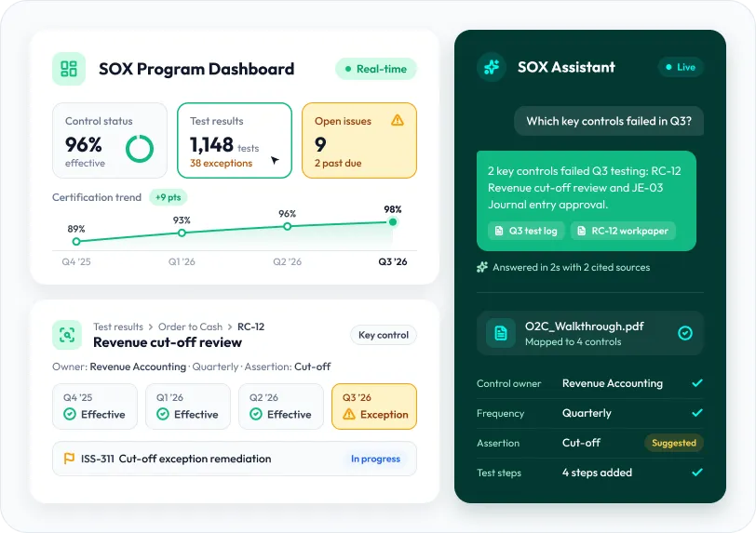Click the ISS-311 flag icon
This screenshot has width=756, height=533.
[x=69, y=459]
